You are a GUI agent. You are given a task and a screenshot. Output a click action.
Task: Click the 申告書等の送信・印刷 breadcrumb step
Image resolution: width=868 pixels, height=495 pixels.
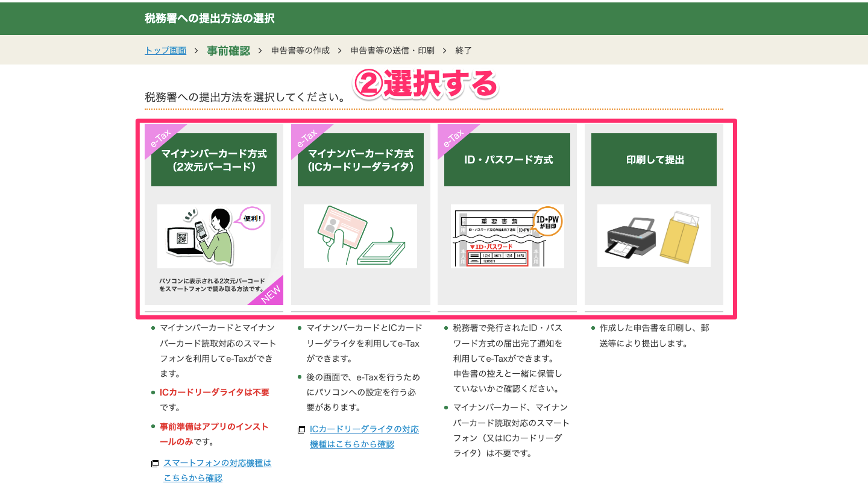click(x=392, y=51)
